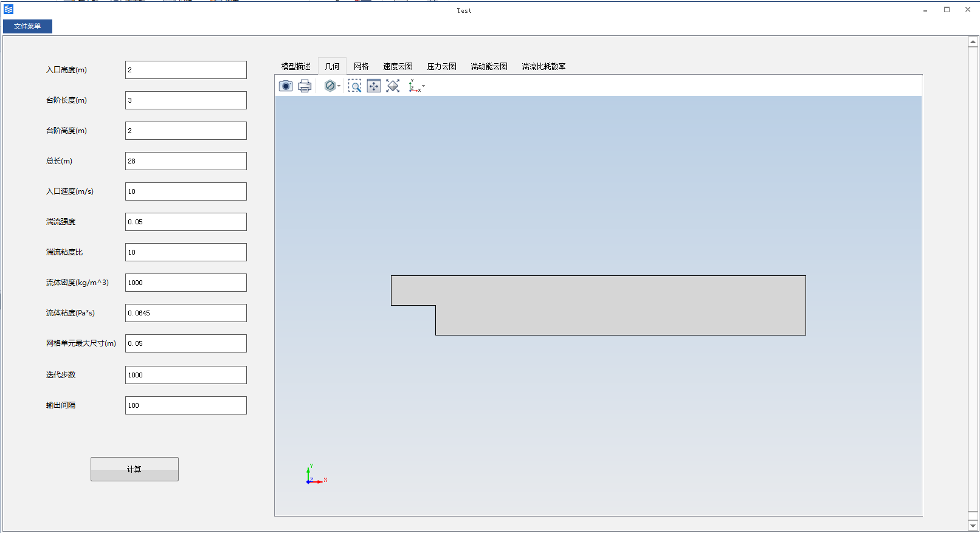Click the 台阶长度(m) input field
Image resolution: width=980 pixels, height=533 pixels.
186,100
